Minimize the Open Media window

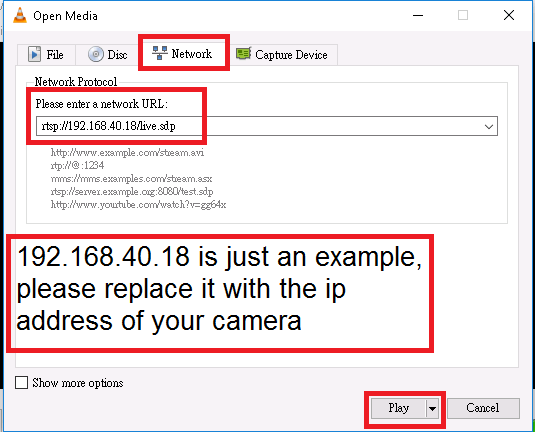pos(418,15)
